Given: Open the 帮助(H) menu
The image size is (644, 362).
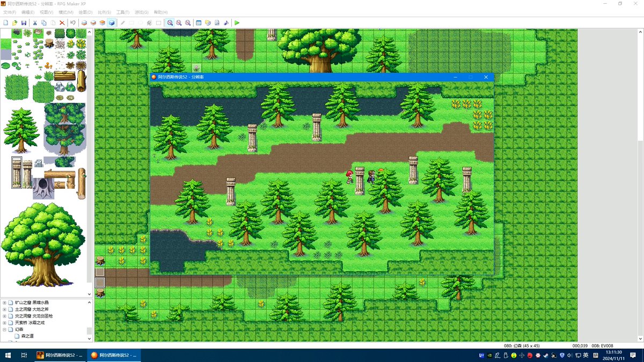Looking at the screenshot, I should (x=160, y=12).
